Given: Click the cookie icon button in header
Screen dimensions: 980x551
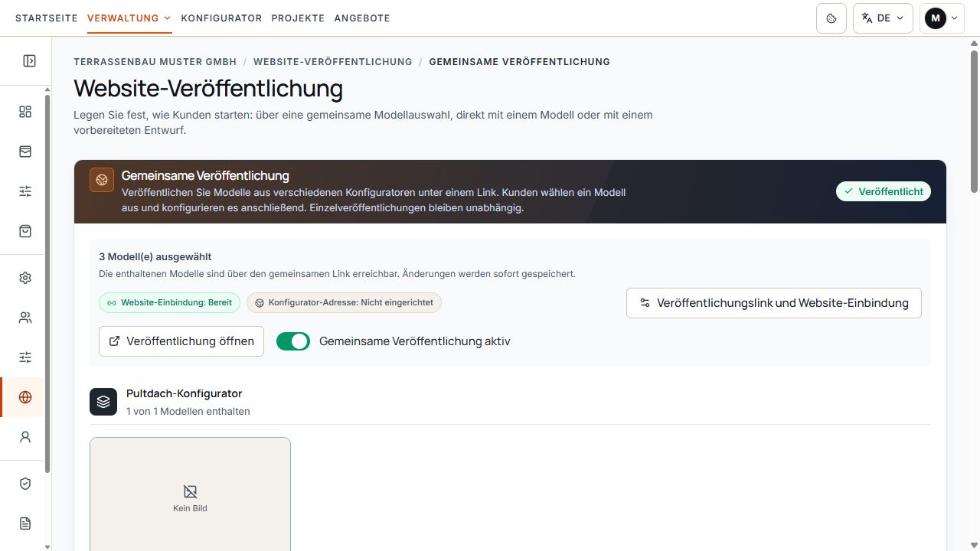Looking at the screenshot, I should (831, 18).
